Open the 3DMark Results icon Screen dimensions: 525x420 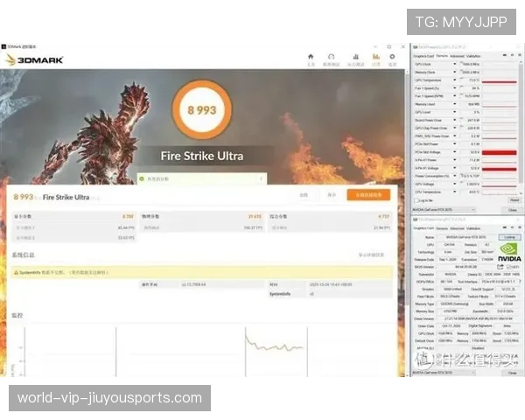tap(376, 57)
